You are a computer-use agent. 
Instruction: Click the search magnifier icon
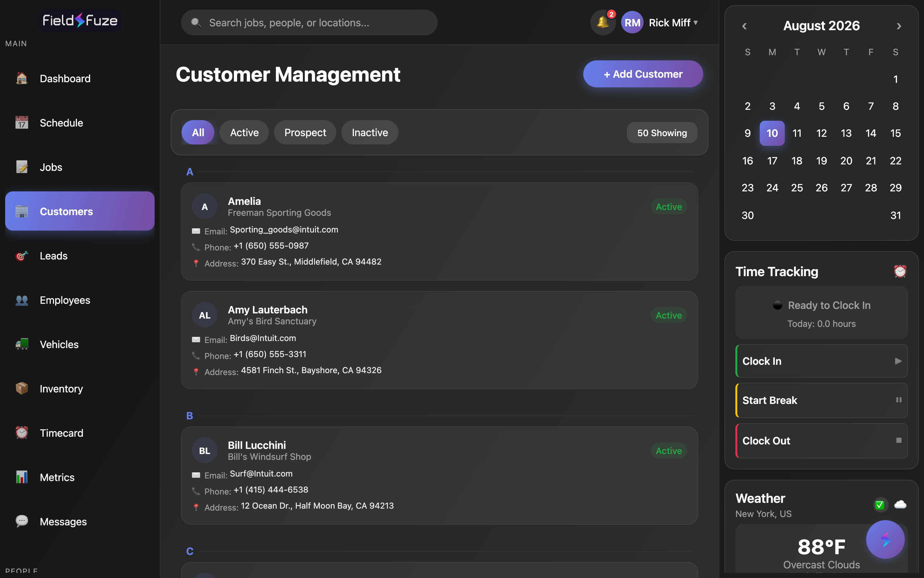click(x=196, y=23)
